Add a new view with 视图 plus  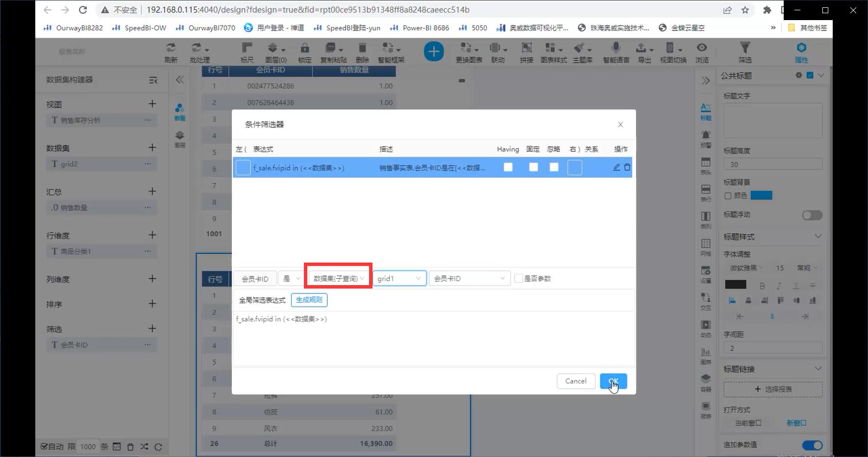pos(152,104)
